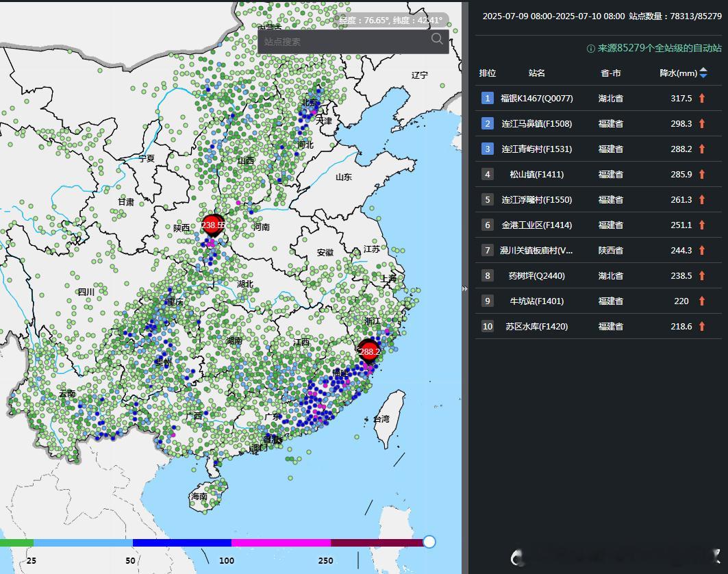Click the rank 2 badge
Viewport: 728px width, 574px height.
pos(488,123)
